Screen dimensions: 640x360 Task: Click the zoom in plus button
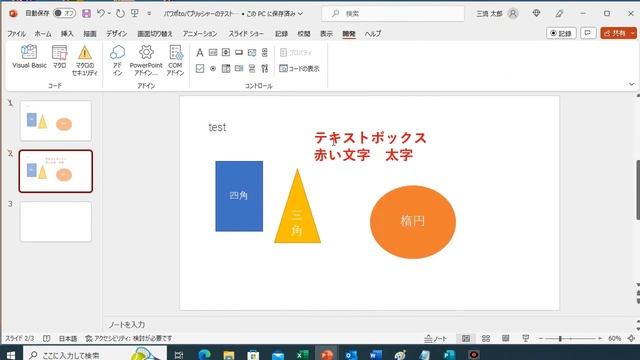(600, 338)
